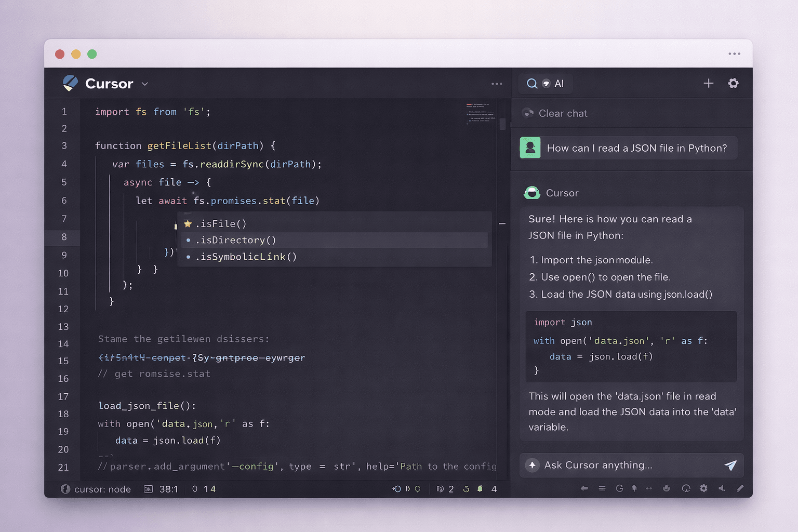Screen dimensions: 798x532
Task: Open Cursor chat settings gear
Action: pos(733,83)
